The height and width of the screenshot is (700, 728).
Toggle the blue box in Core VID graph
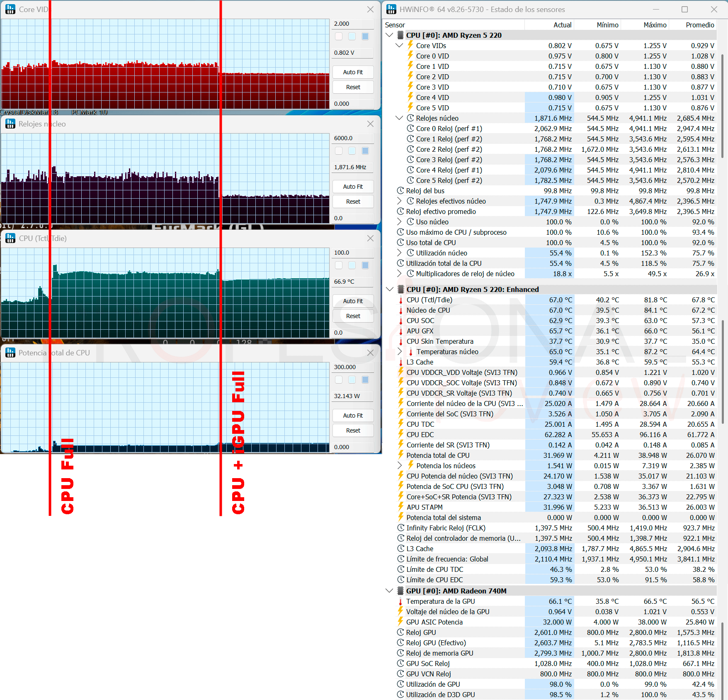[x=365, y=36]
